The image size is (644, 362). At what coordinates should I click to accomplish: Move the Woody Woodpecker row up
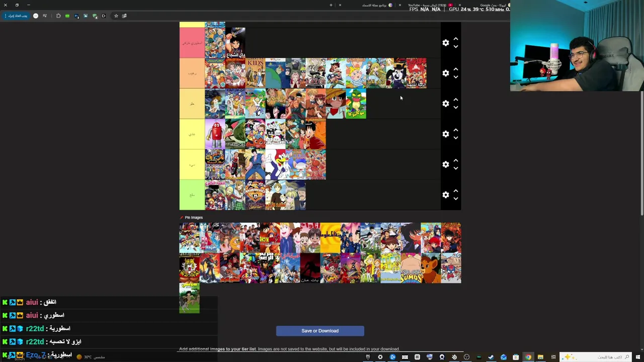456,160
